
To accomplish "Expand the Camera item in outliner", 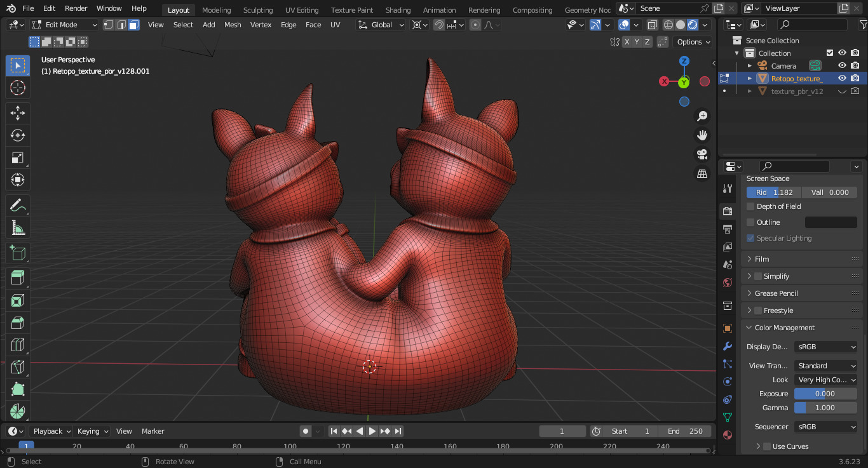I will 749,65.
